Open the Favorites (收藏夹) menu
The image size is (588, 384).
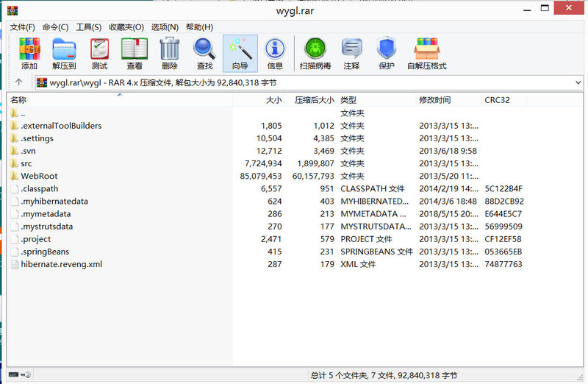(x=126, y=27)
